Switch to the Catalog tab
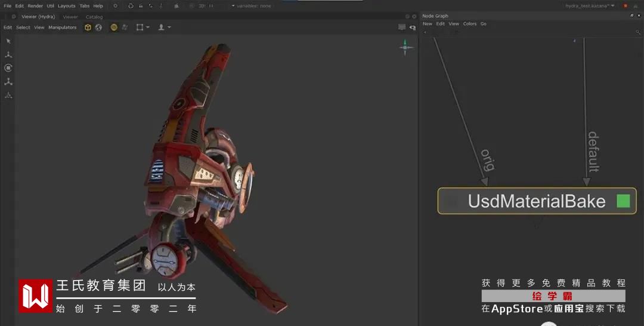Screen dimensions: 644x326 (94, 17)
